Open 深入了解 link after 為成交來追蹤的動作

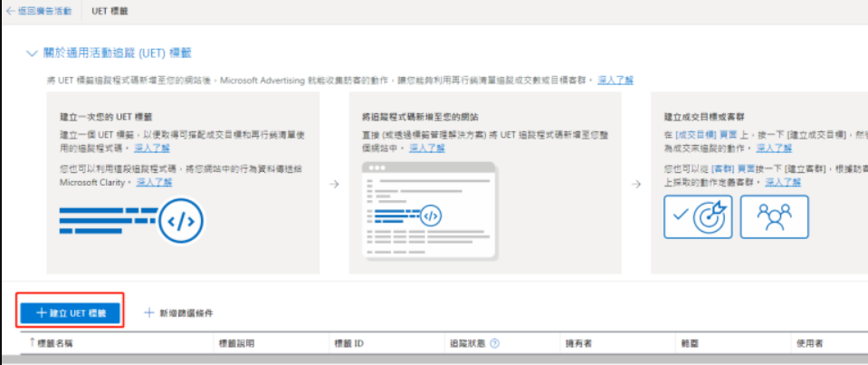pos(774,148)
